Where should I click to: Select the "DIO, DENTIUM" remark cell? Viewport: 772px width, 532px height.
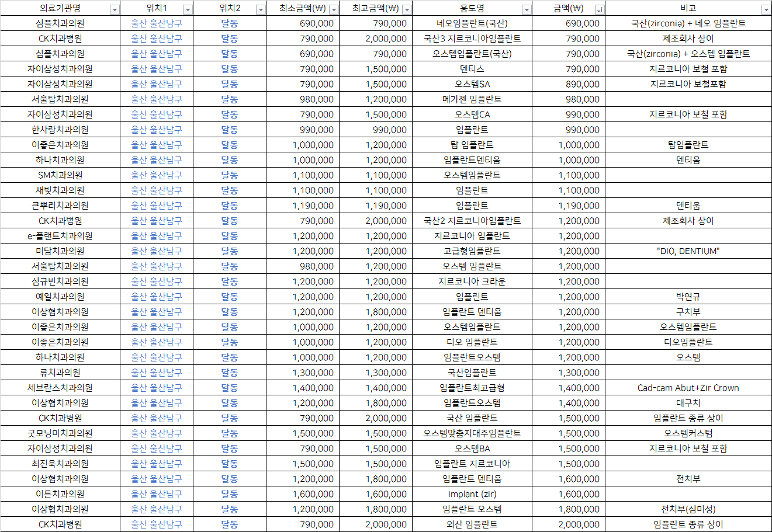(x=688, y=251)
